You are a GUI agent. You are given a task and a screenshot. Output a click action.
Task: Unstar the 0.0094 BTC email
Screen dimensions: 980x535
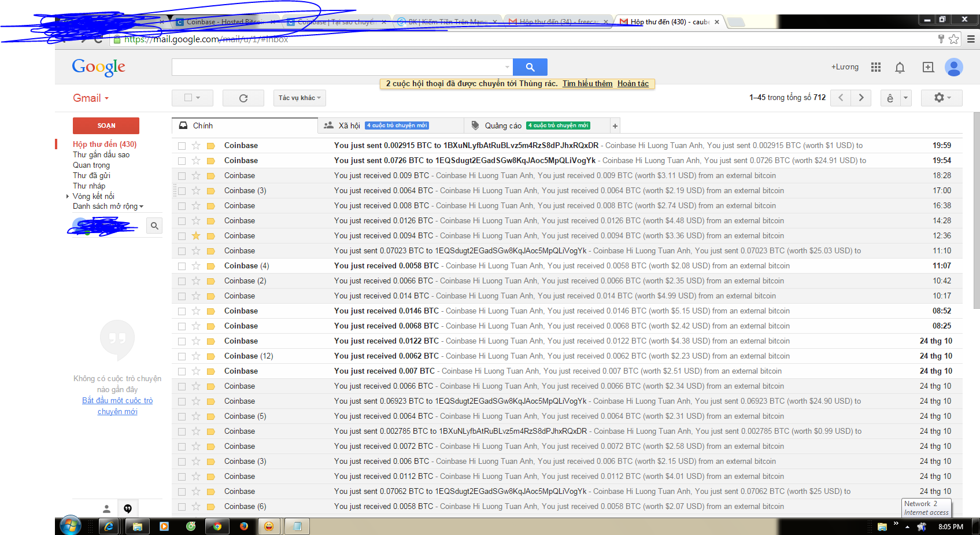click(196, 235)
